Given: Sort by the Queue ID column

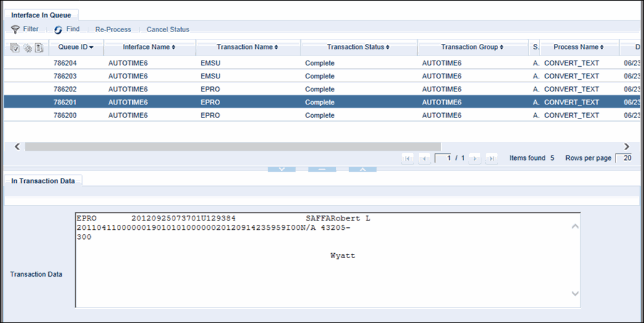Looking at the screenshot, I should pos(75,47).
